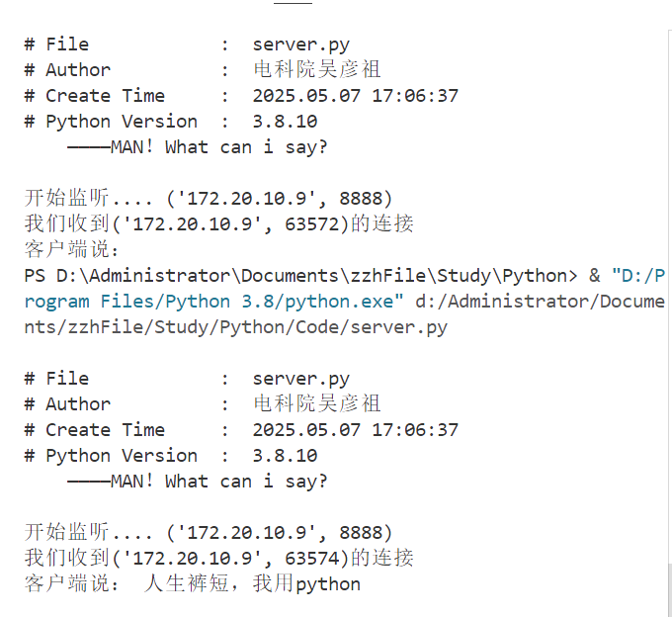Click the first Python Version value 3.8.10
Viewport: 672px width, 617px height.
(x=285, y=122)
